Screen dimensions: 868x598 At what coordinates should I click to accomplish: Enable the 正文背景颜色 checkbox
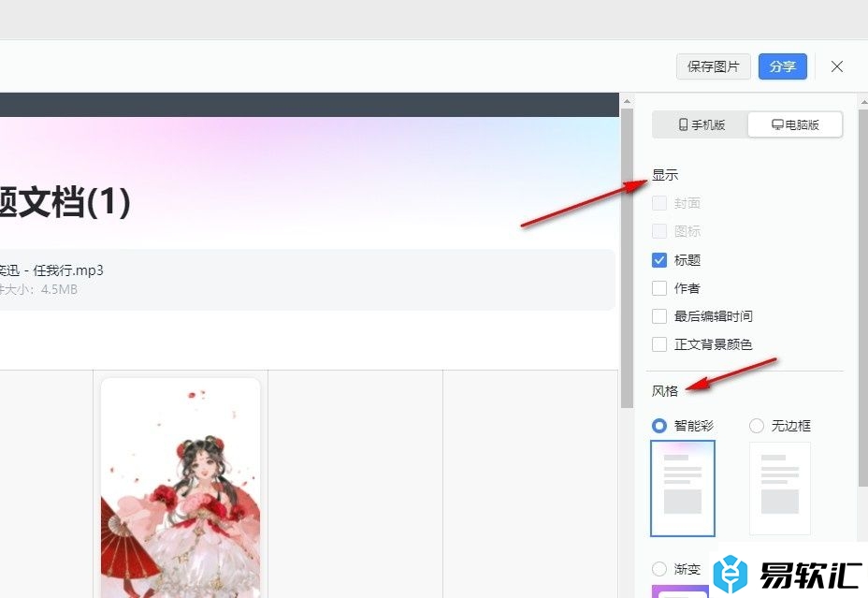coord(659,344)
